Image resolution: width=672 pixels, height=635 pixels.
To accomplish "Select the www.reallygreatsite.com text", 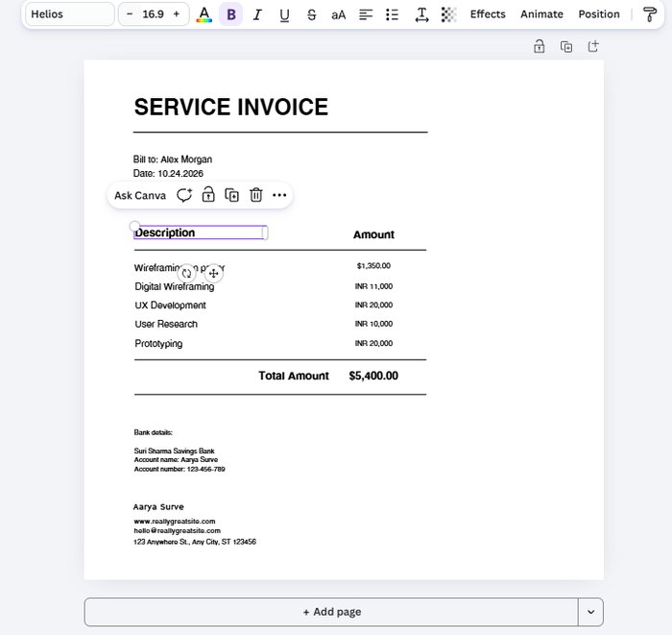I will [175, 522].
